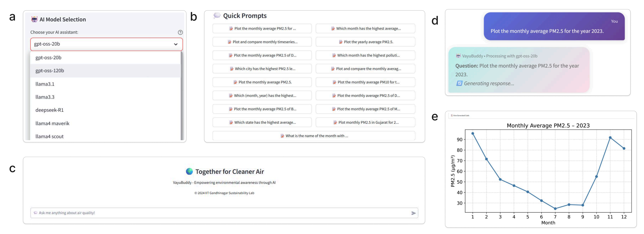Click the refresh icon beside Generating response

pos(459,83)
